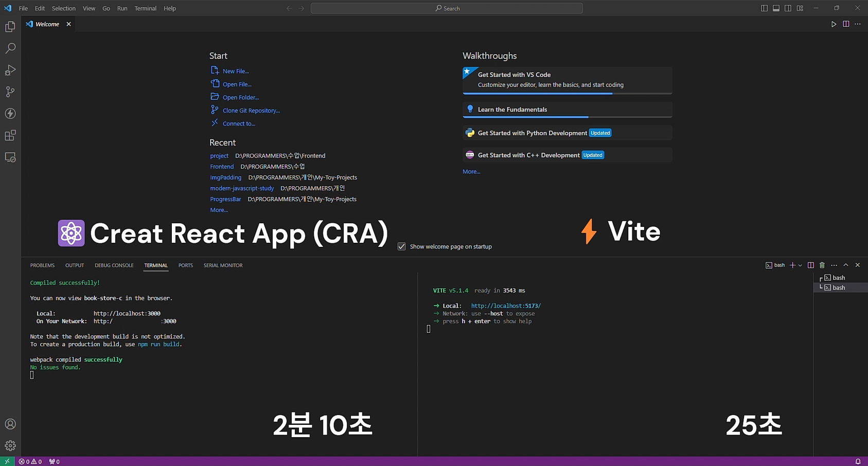Open recent ImgPadding folder

225,177
